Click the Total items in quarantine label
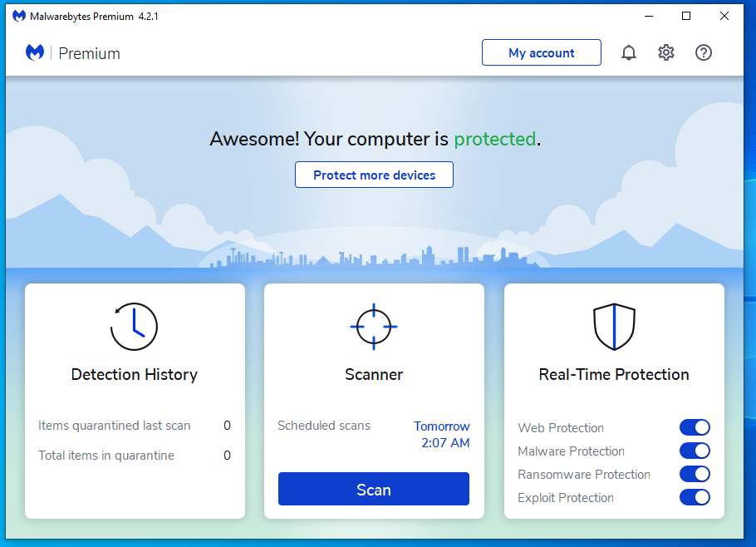Screen dimensions: 756x547 pos(106,456)
